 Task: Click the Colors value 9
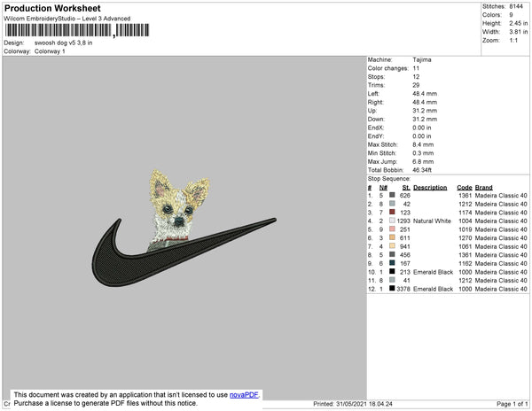pyautogui.click(x=511, y=15)
